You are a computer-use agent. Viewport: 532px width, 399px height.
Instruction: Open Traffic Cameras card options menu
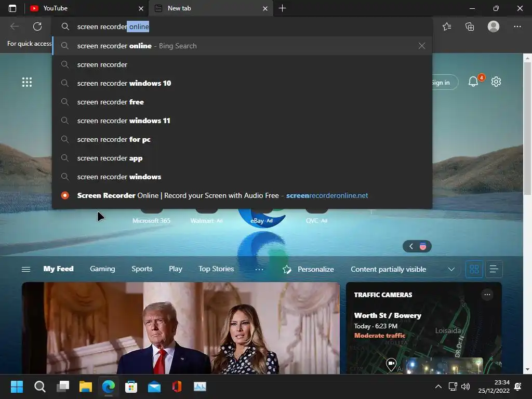click(x=487, y=295)
